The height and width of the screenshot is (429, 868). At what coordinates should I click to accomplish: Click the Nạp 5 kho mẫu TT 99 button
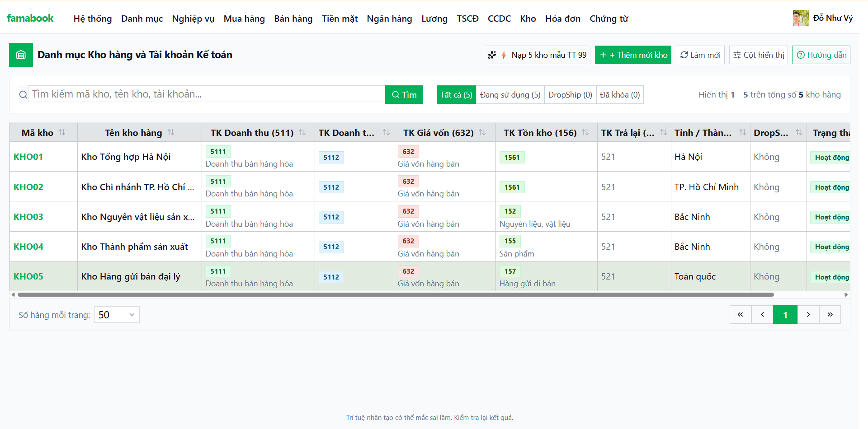tap(537, 55)
